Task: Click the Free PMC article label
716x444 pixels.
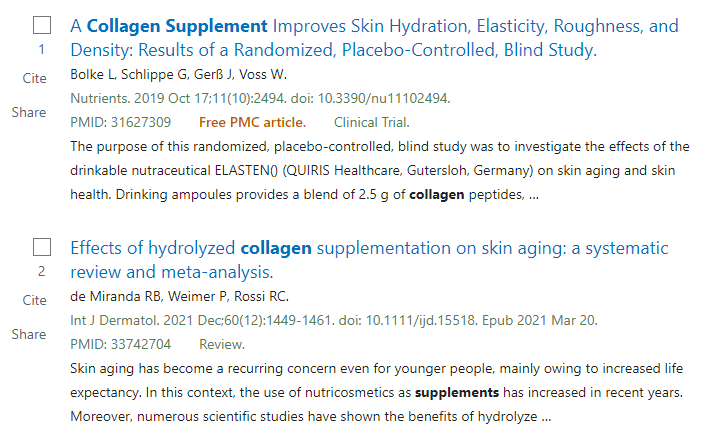Action: pyautogui.click(x=253, y=122)
